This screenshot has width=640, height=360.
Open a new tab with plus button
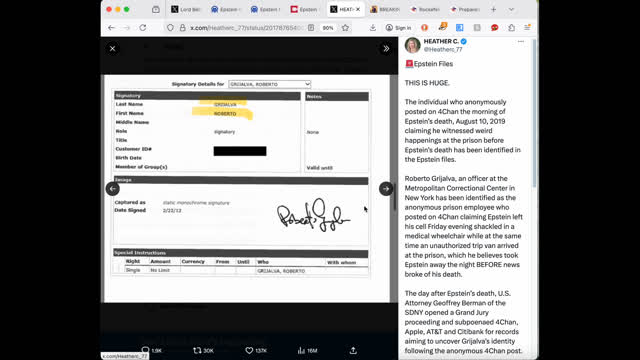click(x=493, y=9)
